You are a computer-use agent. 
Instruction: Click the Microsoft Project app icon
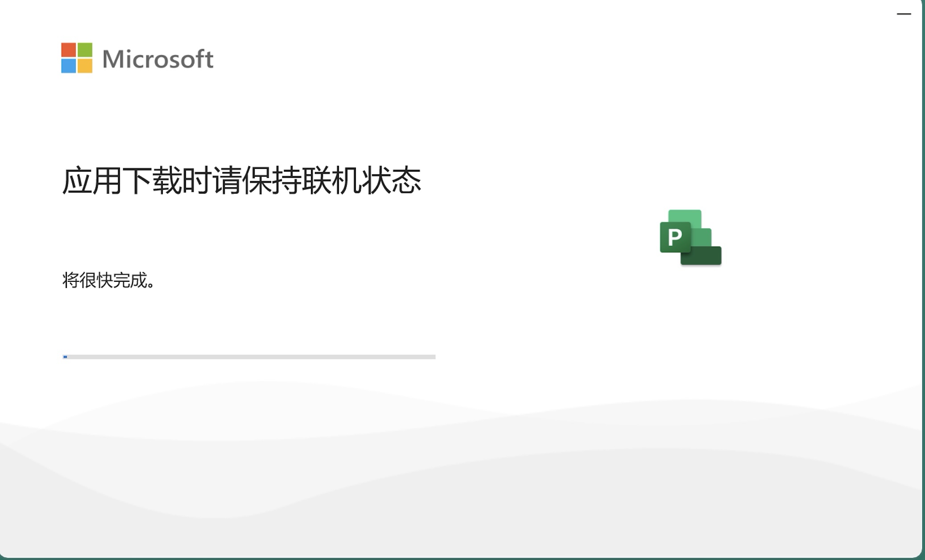(x=690, y=237)
